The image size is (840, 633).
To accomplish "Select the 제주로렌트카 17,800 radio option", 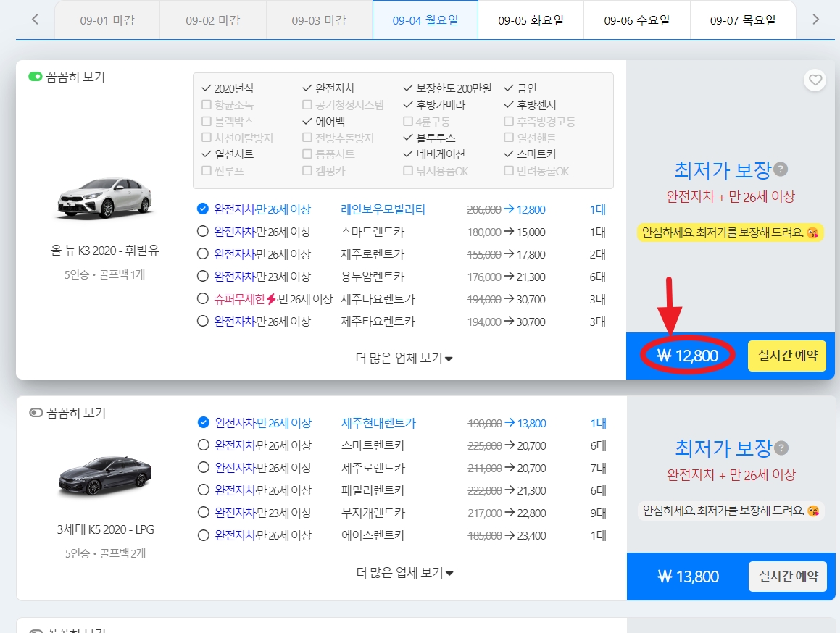I will pyautogui.click(x=204, y=254).
